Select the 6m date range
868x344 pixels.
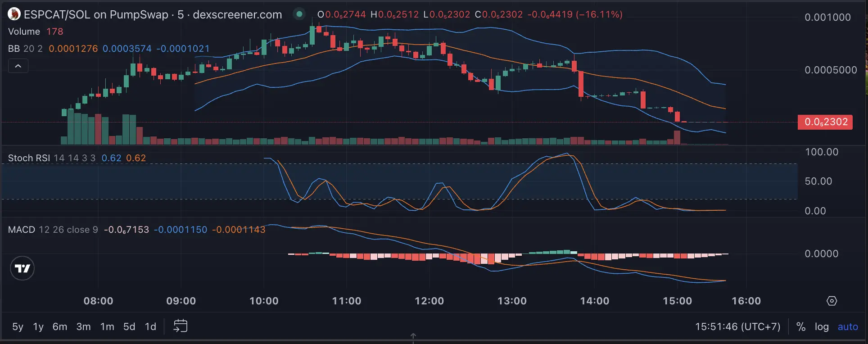[59, 326]
